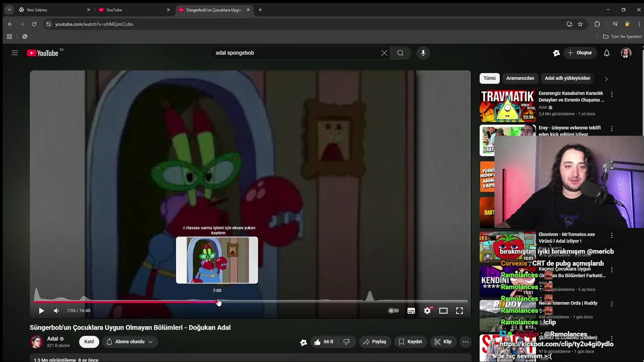
Task: Open the YouTube hamburger guide menu
Action: click(15, 53)
